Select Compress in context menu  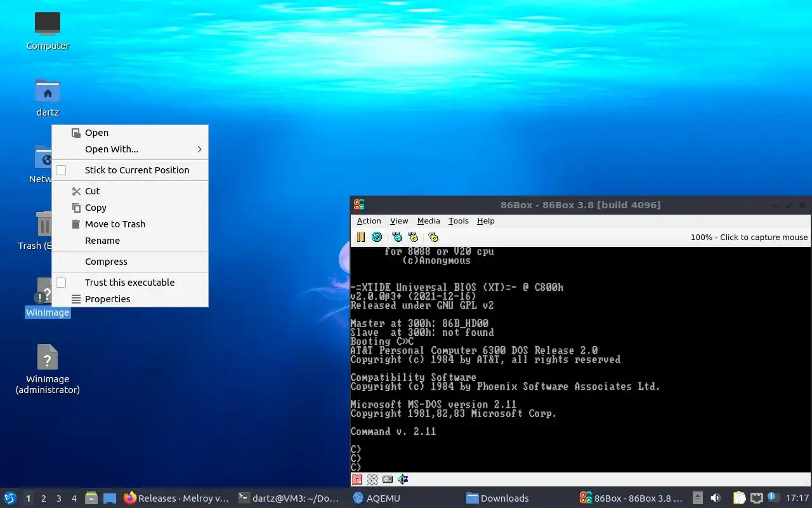coord(130,262)
